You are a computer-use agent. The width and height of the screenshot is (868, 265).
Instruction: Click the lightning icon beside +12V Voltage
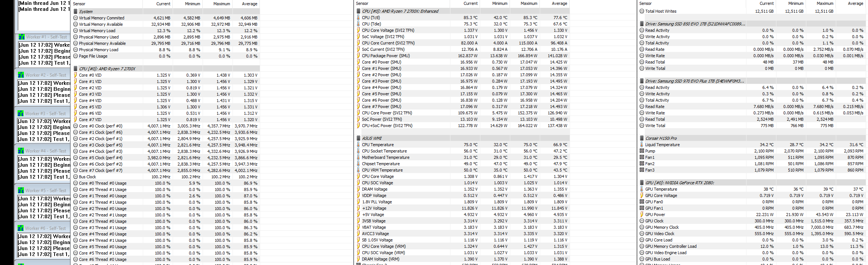pyautogui.click(x=358, y=208)
